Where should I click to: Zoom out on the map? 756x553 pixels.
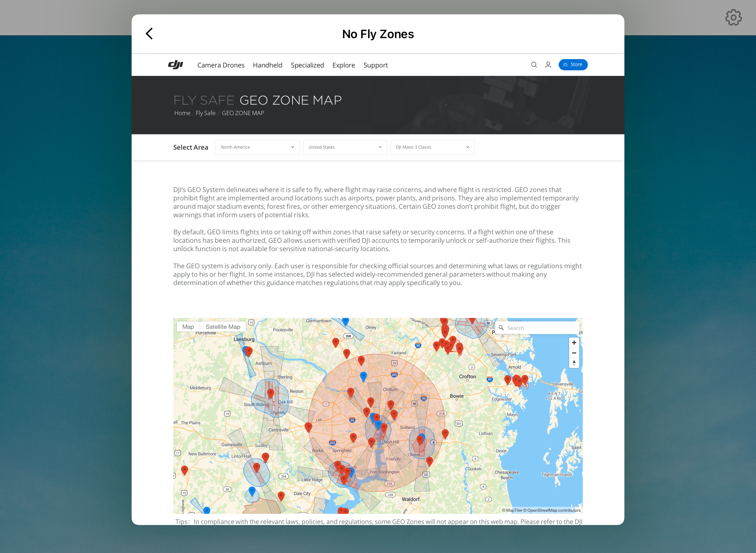pyautogui.click(x=574, y=353)
